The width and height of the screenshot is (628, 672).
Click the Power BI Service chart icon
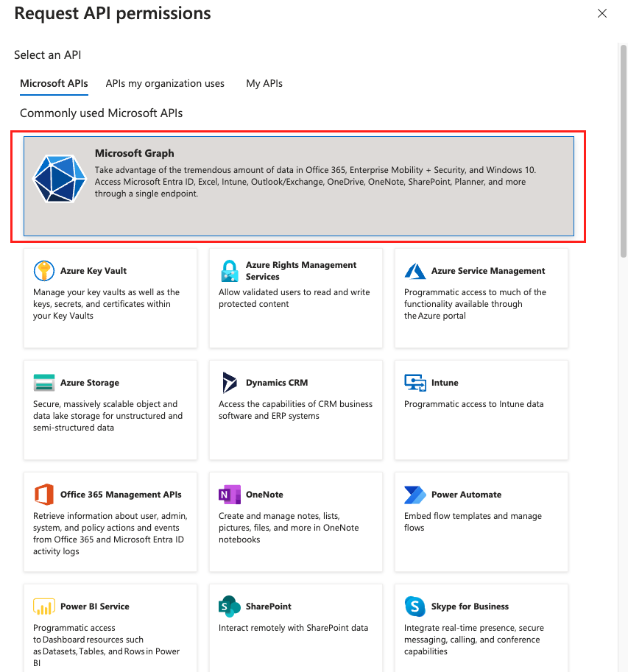point(43,606)
